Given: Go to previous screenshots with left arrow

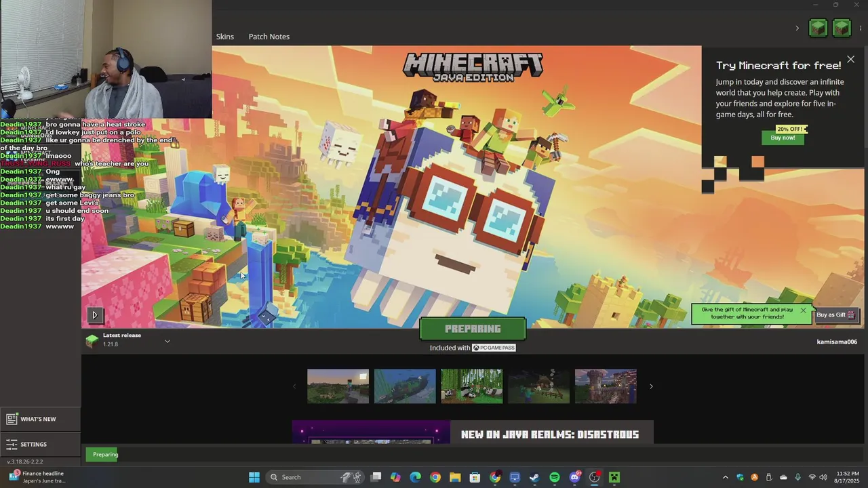Looking at the screenshot, I should pos(294,386).
